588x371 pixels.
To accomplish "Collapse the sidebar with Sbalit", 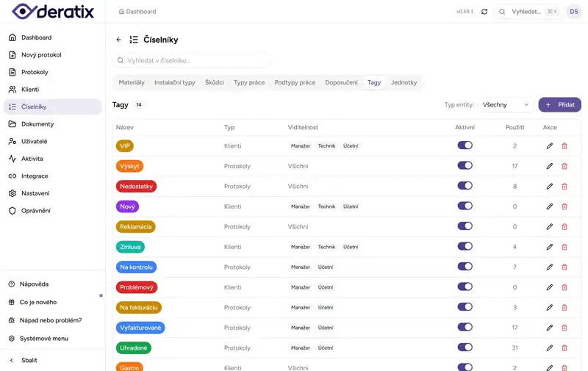I will coord(29,360).
